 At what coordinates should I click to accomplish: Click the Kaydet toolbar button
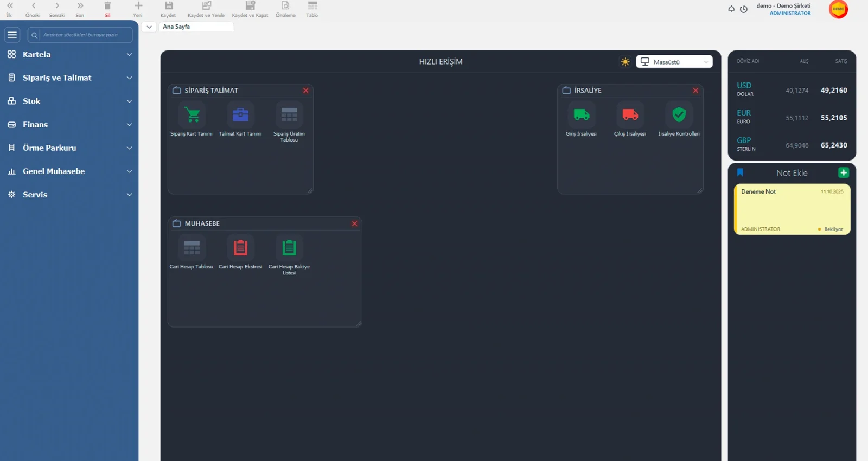pos(168,9)
